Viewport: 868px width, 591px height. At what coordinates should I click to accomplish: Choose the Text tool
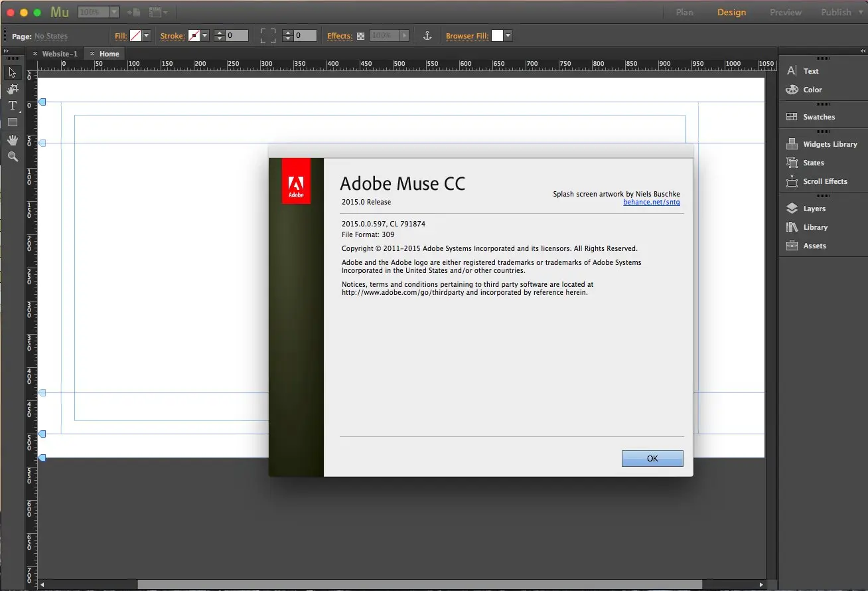pos(12,105)
